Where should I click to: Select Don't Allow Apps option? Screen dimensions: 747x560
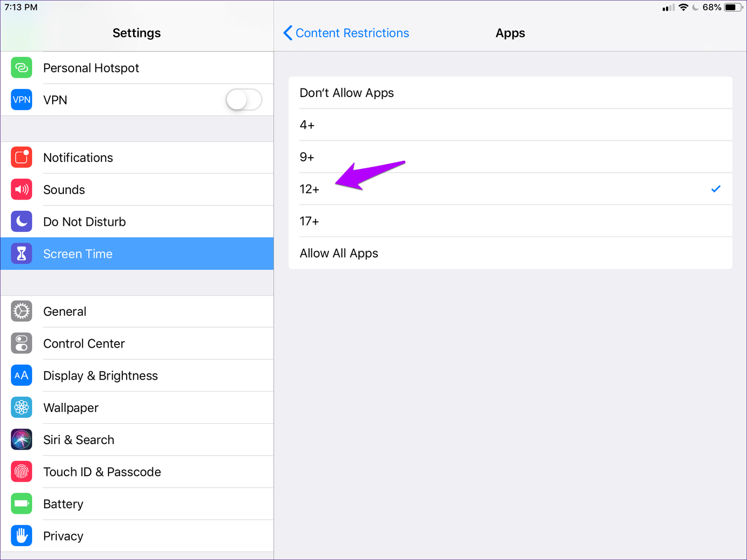[x=510, y=93]
